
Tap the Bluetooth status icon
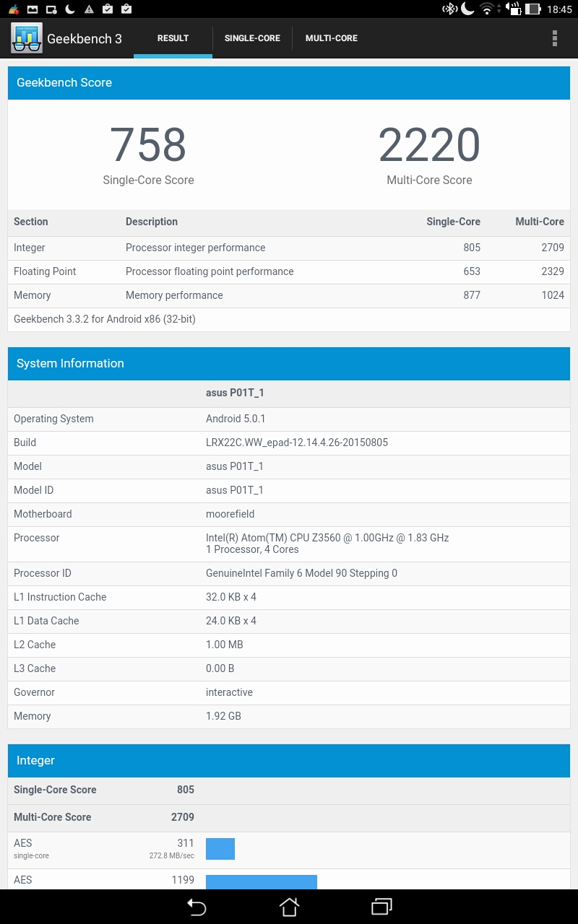449,9
